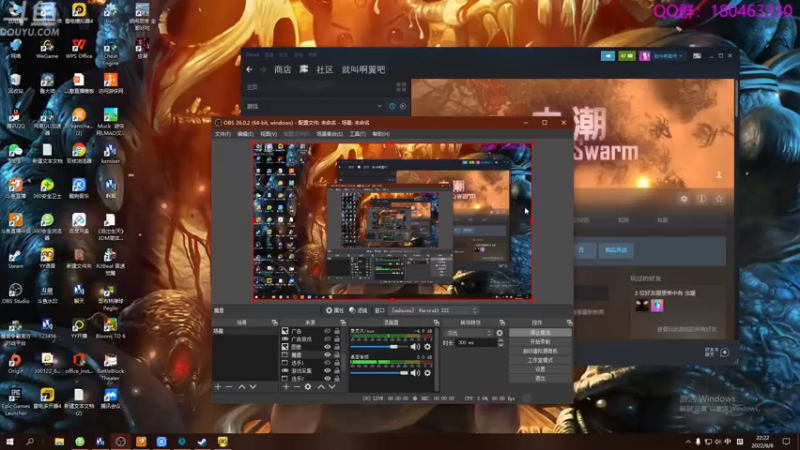Switch Steam library to grid view icon
The height and width of the screenshot is (450, 800).
click(401, 87)
